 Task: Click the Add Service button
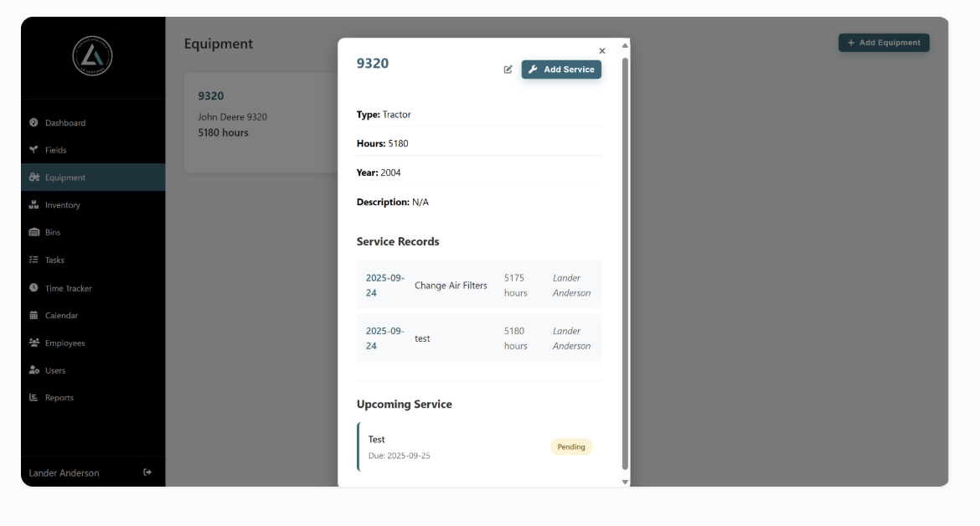[x=561, y=70]
